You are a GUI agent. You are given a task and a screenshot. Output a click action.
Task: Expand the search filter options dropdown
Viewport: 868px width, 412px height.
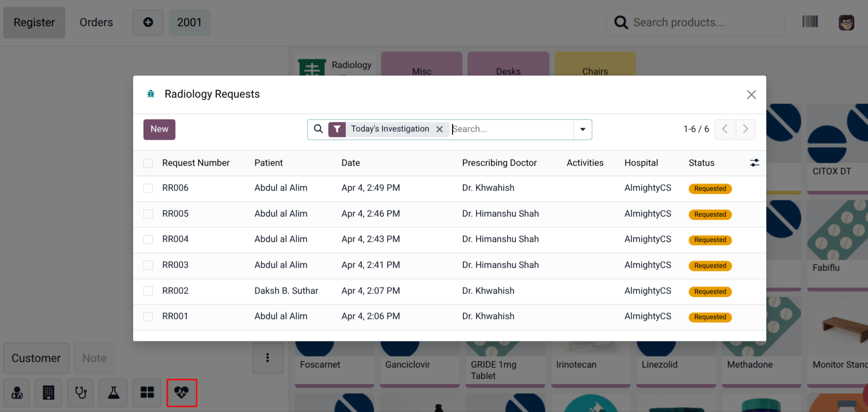click(582, 129)
